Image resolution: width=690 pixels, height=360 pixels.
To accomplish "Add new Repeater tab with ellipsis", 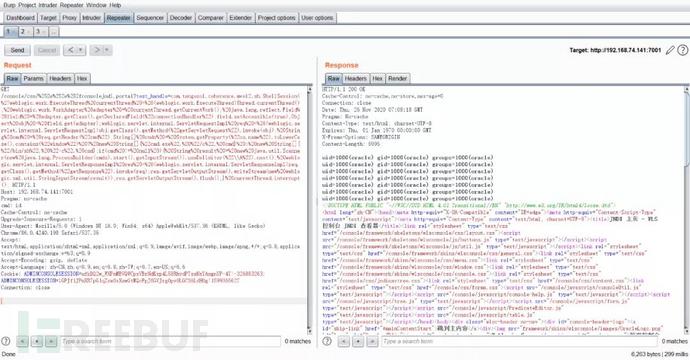I will click(54, 31).
